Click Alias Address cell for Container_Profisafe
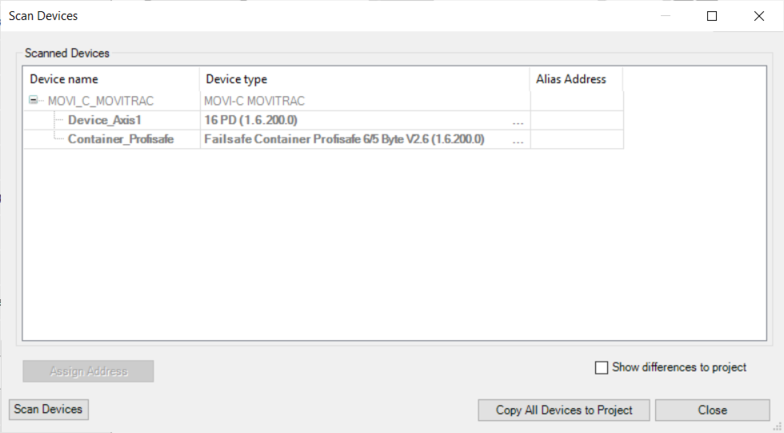 pos(576,139)
